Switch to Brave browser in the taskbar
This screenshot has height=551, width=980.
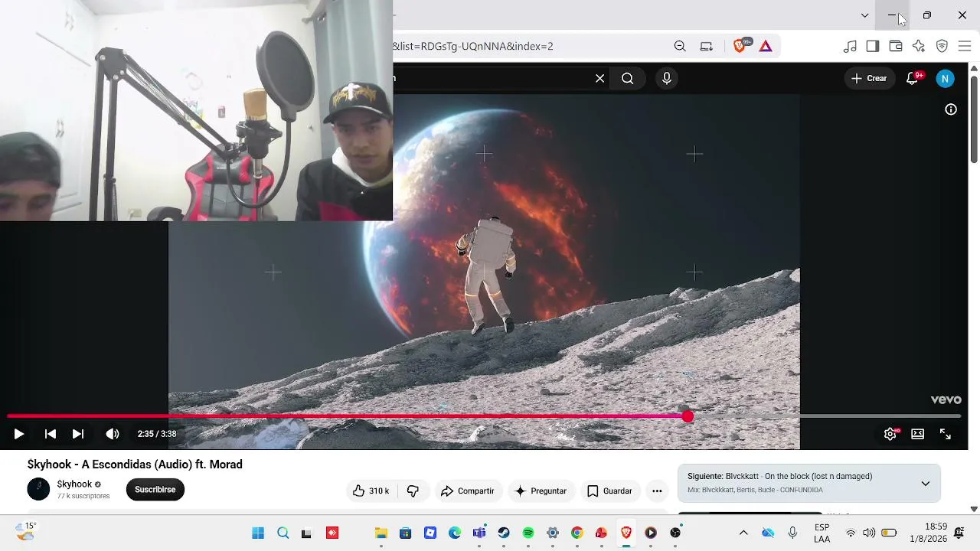click(626, 533)
